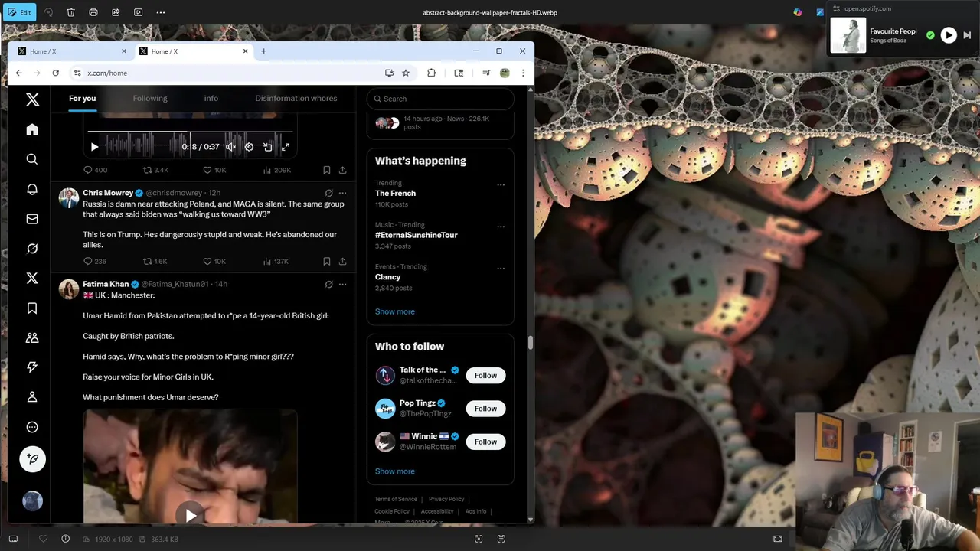This screenshot has width=980, height=551.
Task: Follow Winnie account
Action: (485, 442)
